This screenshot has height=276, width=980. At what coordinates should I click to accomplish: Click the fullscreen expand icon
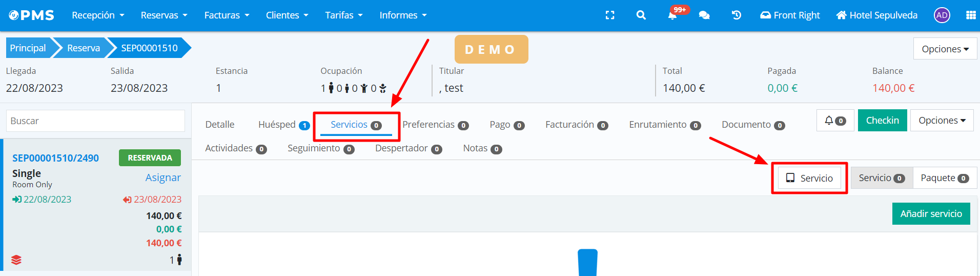tap(609, 15)
